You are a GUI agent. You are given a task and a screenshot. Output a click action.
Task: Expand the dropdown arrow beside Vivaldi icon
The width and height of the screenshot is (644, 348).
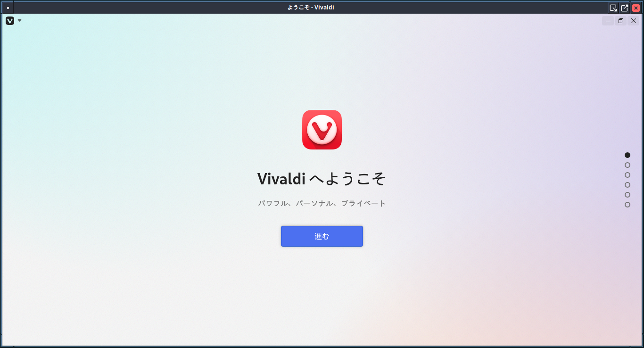(x=20, y=20)
